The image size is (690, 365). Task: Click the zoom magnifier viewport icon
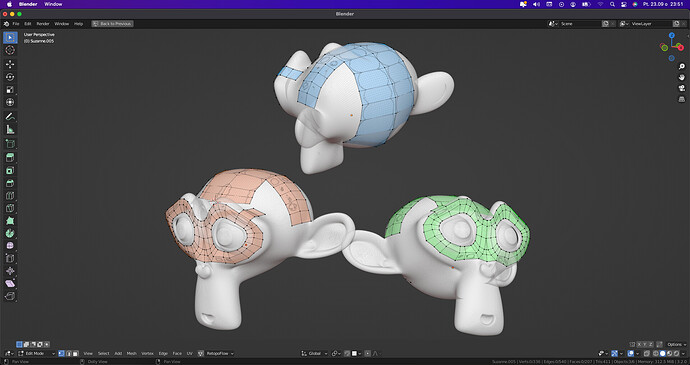click(682, 66)
